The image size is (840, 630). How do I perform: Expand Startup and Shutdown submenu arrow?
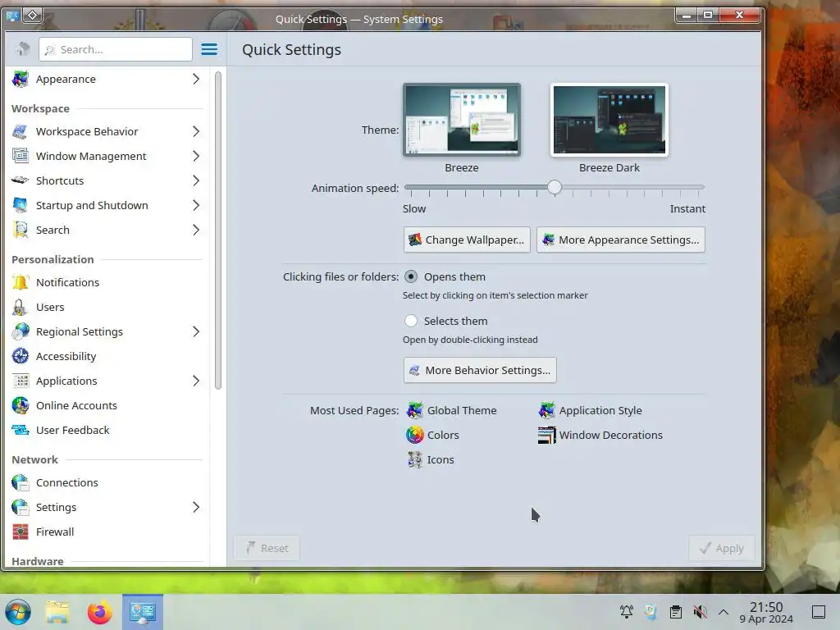click(x=196, y=205)
